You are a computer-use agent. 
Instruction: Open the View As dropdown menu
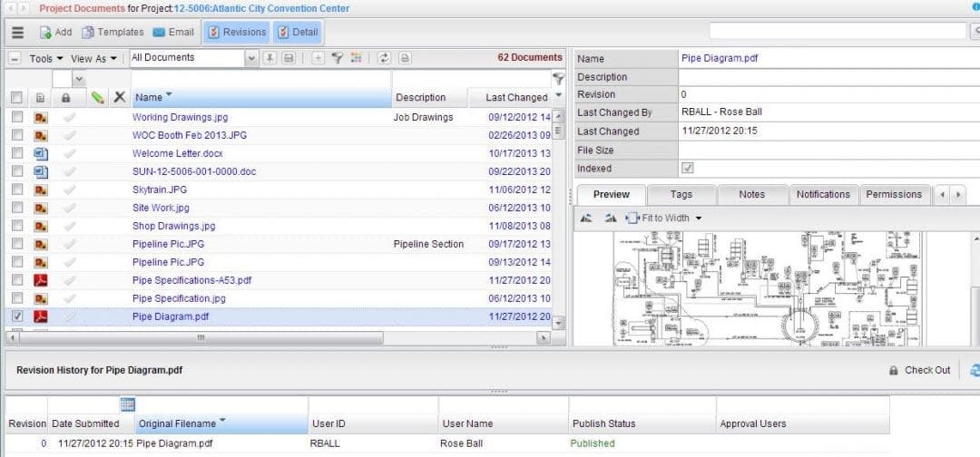93,58
